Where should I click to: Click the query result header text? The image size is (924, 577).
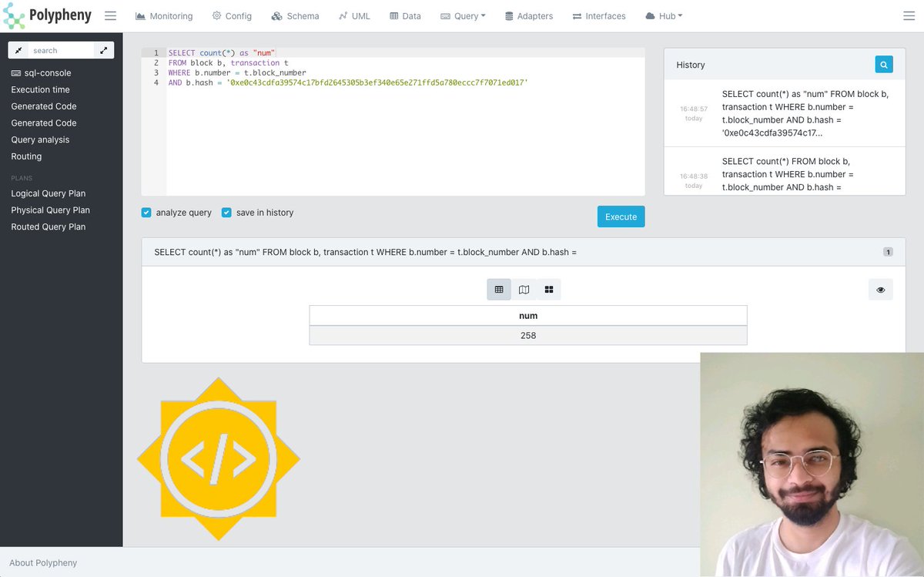click(366, 252)
